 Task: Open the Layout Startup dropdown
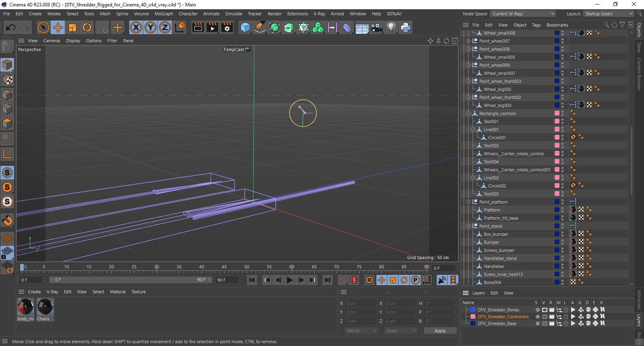tap(609, 14)
